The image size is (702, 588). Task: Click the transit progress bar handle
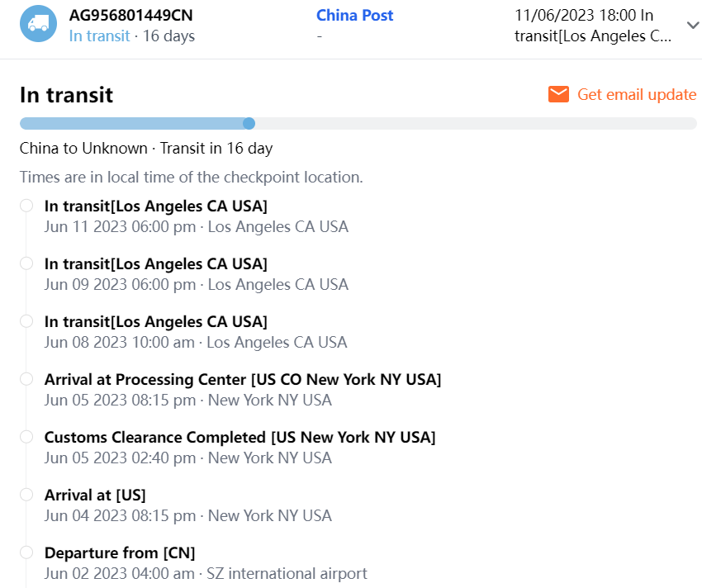pos(249,124)
